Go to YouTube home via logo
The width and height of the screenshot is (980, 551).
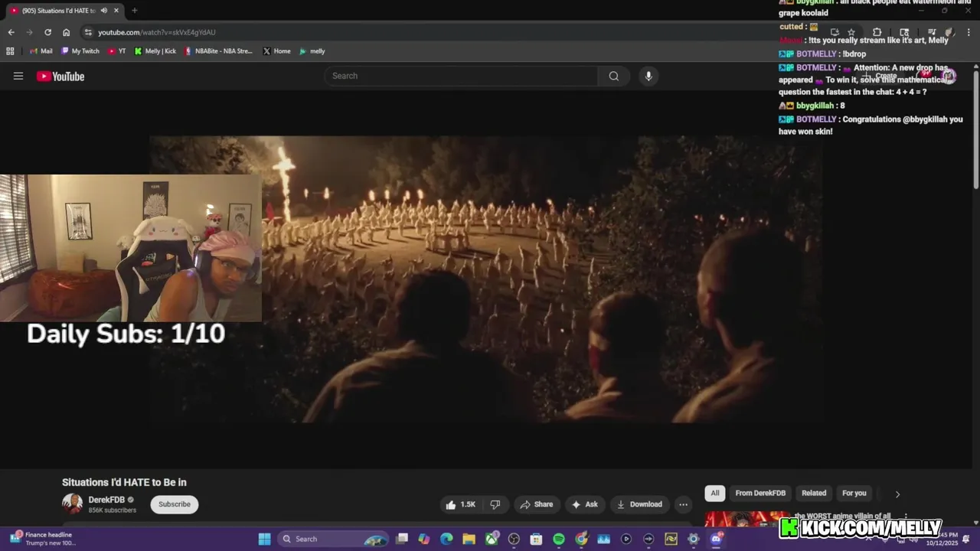tap(60, 76)
